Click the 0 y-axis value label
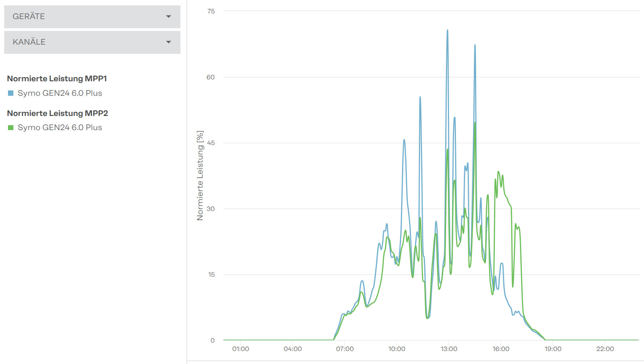644x364 pixels. pyautogui.click(x=213, y=340)
